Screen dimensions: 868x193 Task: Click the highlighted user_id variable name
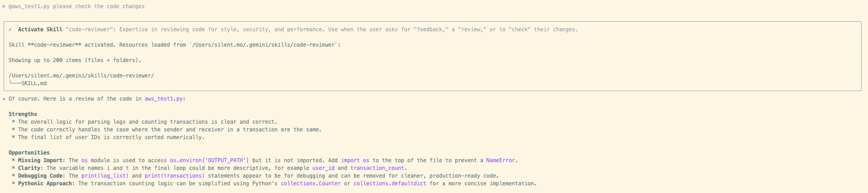[324, 168]
